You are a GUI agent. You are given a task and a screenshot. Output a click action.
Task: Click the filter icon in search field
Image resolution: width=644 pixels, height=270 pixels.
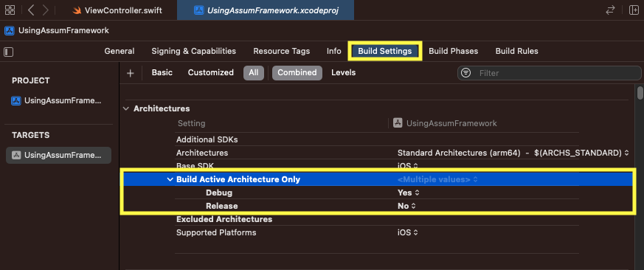[x=465, y=73]
